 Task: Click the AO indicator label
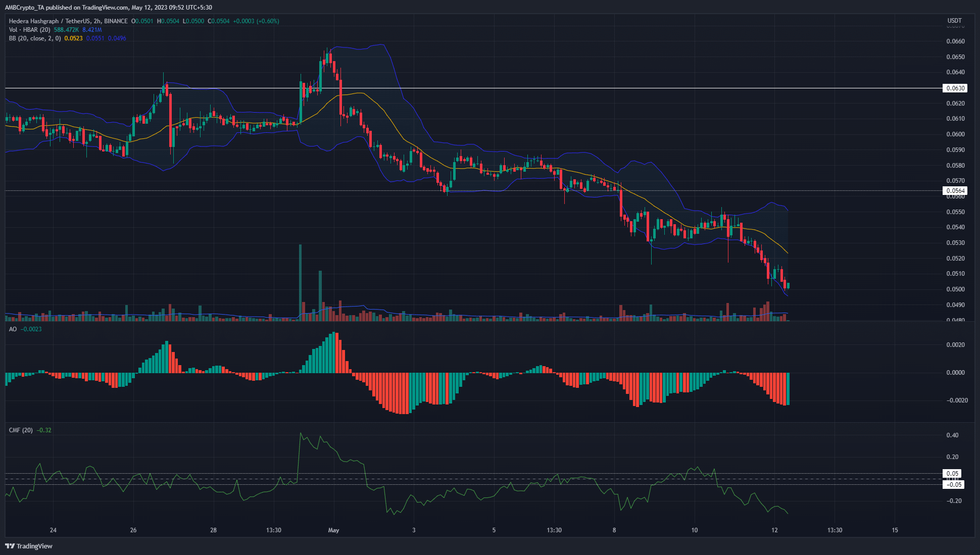point(13,329)
